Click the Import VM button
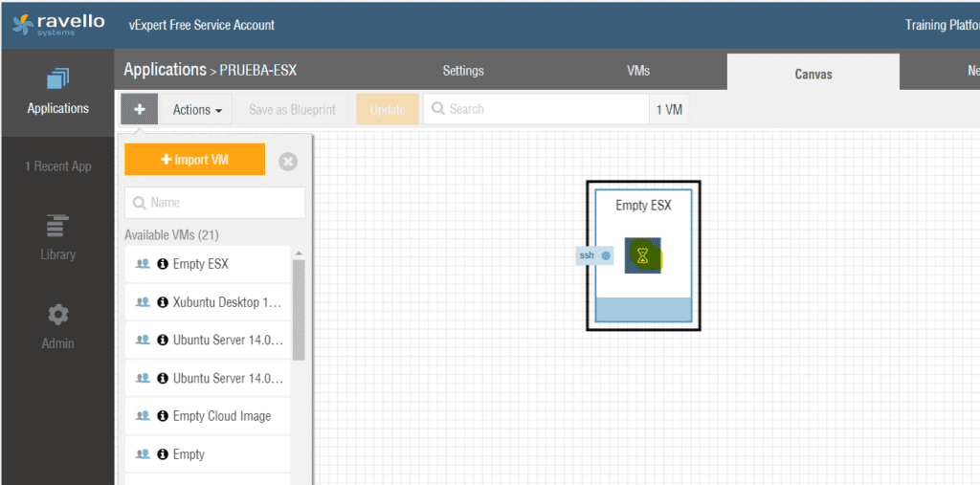 pyautogui.click(x=195, y=160)
